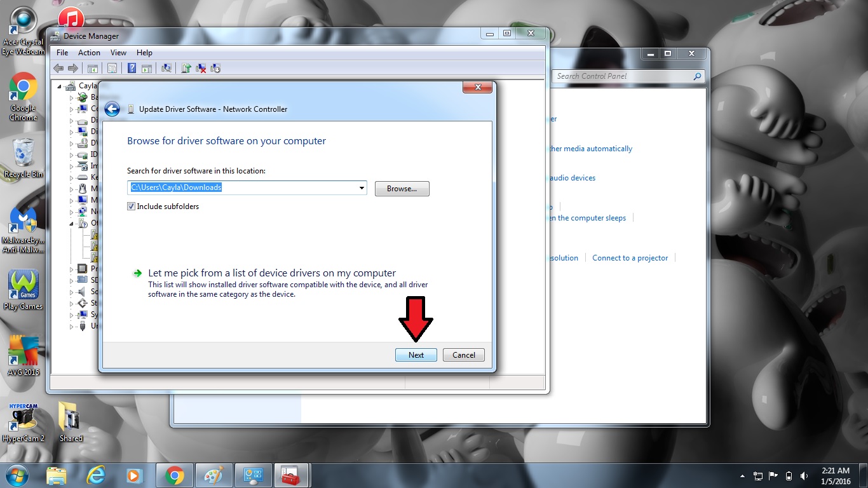
Task: Show hidden icons in the system tray
Action: tap(743, 475)
